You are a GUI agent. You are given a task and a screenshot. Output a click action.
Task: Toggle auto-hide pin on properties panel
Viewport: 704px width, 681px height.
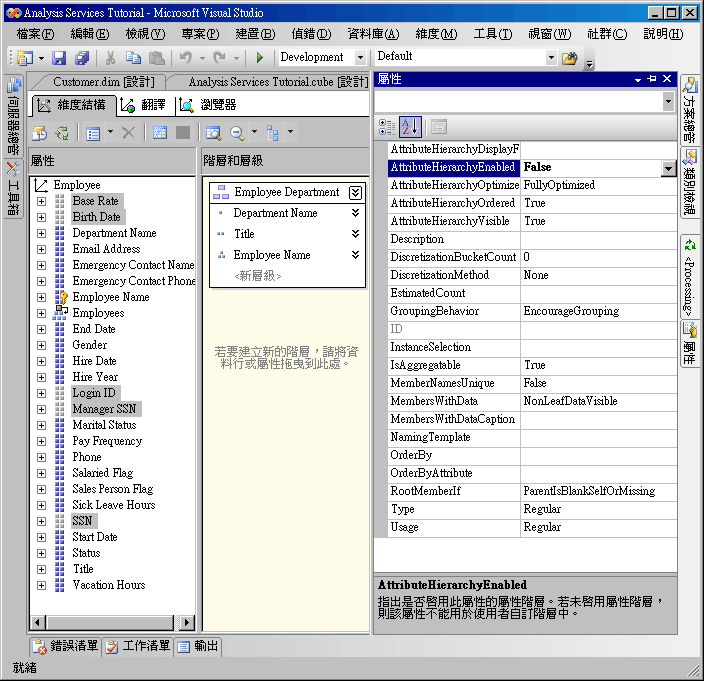coord(652,79)
